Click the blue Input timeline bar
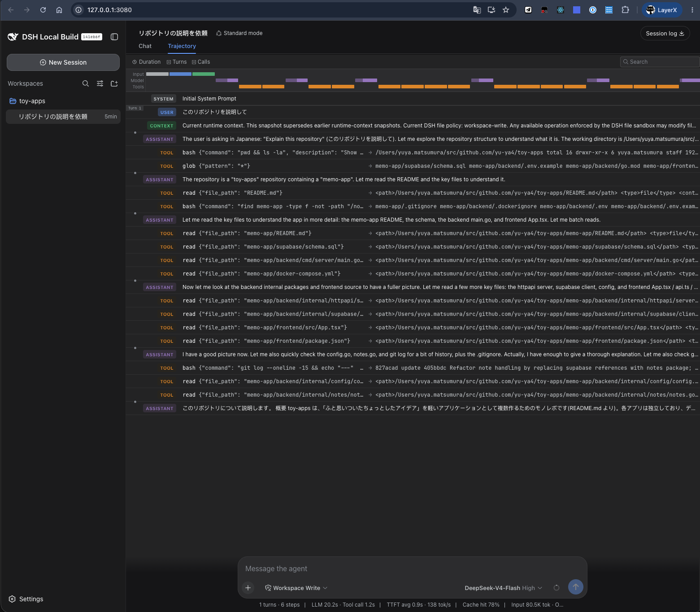Viewport: 700px width, 612px height. [181, 74]
